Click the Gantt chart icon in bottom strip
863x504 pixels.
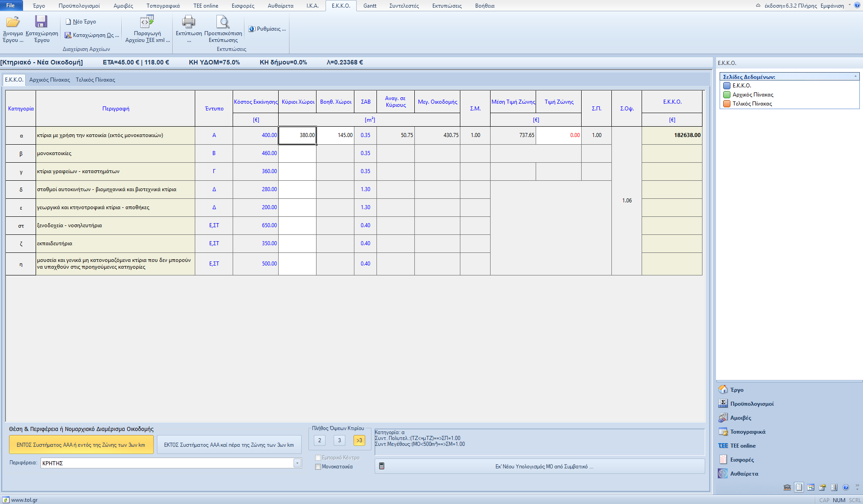click(811, 487)
